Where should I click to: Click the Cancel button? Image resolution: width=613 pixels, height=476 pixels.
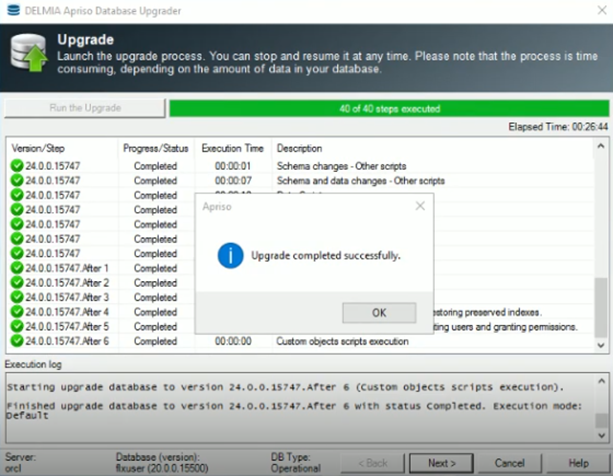(x=509, y=463)
